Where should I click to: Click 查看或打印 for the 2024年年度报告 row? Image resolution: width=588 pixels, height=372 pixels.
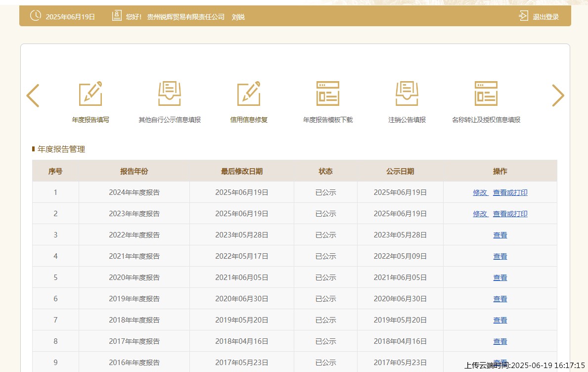(x=510, y=192)
